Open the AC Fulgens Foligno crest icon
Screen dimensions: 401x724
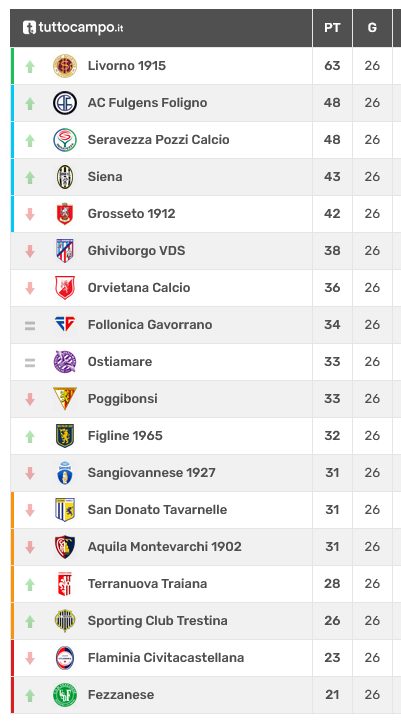coord(65,103)
